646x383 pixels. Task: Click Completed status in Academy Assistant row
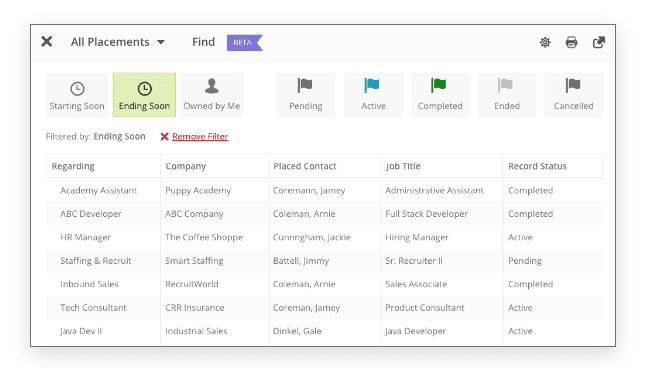pos(530,190)
